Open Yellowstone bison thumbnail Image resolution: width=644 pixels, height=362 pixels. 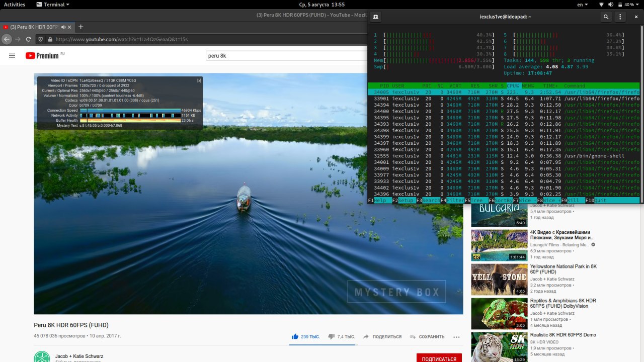tap(499, 280)
